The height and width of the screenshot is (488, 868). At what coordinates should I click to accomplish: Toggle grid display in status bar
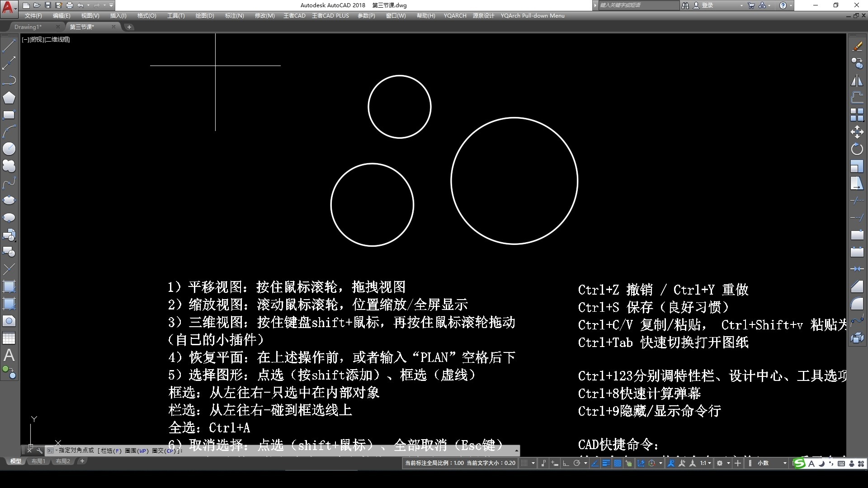pos(524,463)
